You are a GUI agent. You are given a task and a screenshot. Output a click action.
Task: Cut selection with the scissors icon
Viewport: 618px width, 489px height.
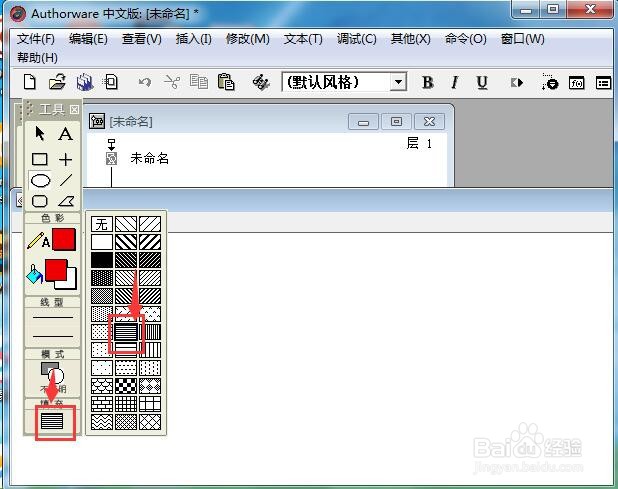[172, 82]
